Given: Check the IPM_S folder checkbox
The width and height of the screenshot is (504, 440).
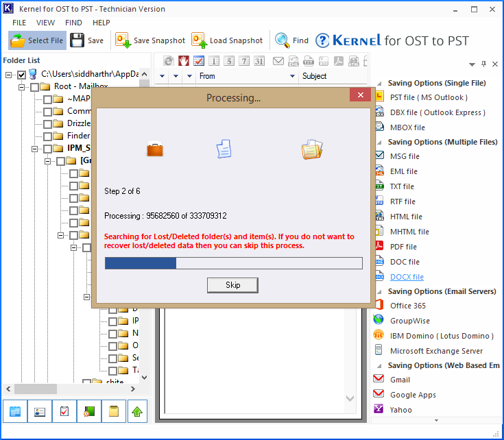Looking at the screenshot, I should point(47,149).
